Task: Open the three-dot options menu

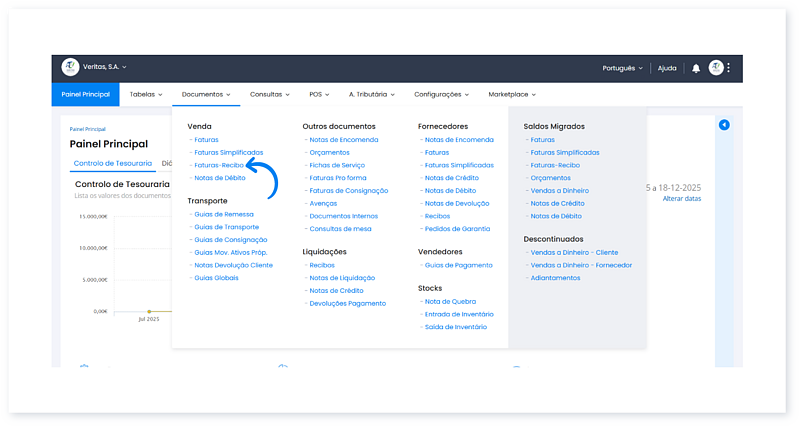Action: click(729, 68)
